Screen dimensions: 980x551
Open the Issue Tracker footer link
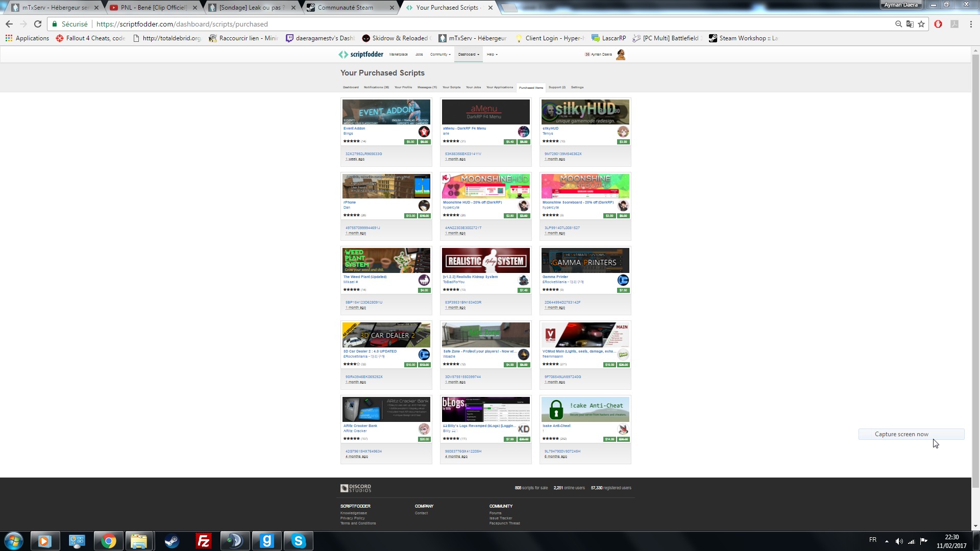tap(501, 518)
